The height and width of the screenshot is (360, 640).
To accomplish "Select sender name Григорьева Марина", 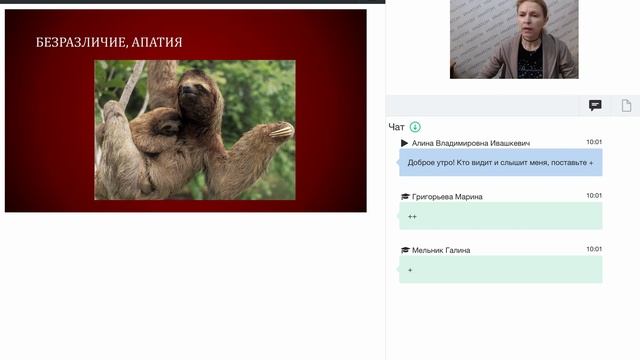I will 447,197.
